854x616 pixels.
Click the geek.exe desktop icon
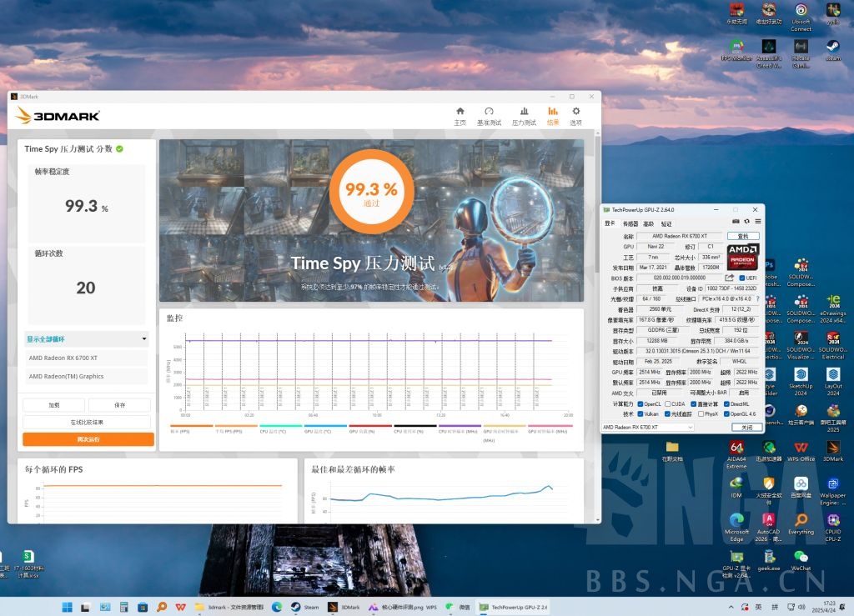pyautogui.click(x=768, y=560)
